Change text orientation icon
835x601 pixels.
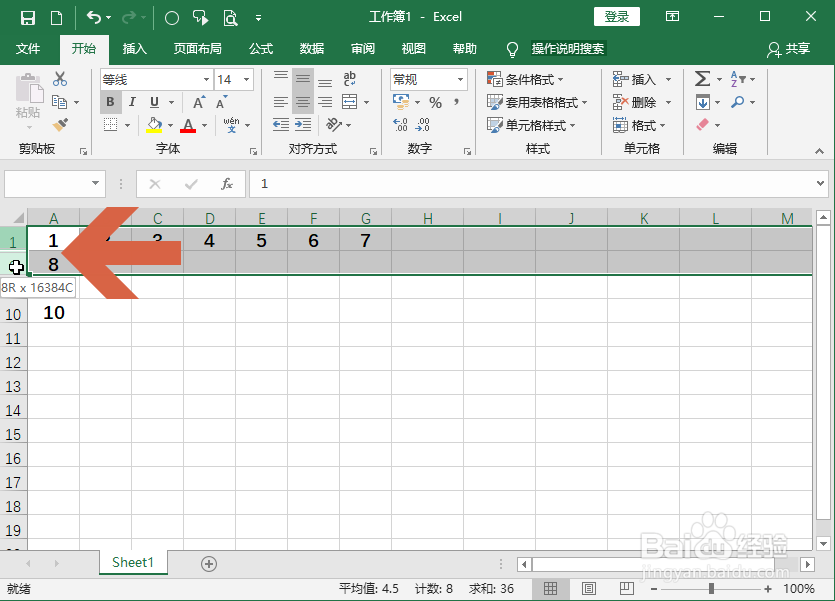[x=334, y=125]
